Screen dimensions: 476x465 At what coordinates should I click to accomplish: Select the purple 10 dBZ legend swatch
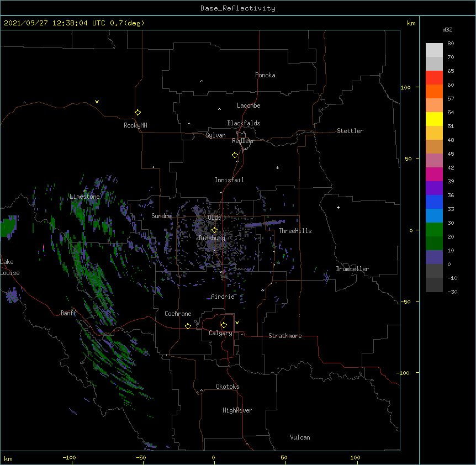click(x=434, y=257)
